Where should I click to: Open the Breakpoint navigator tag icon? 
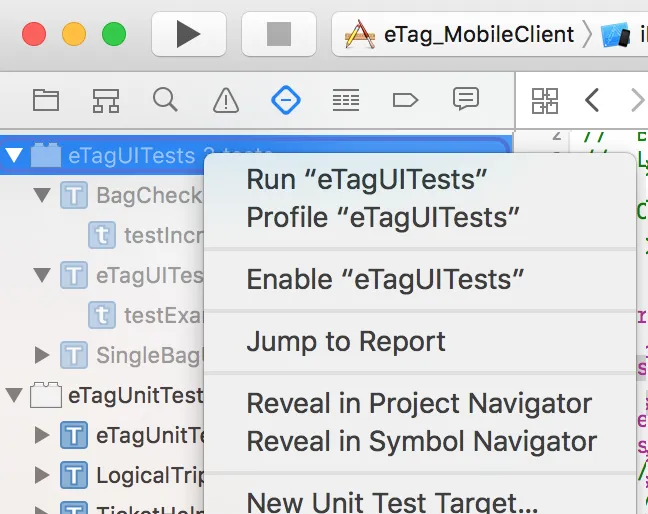[405, 100]
